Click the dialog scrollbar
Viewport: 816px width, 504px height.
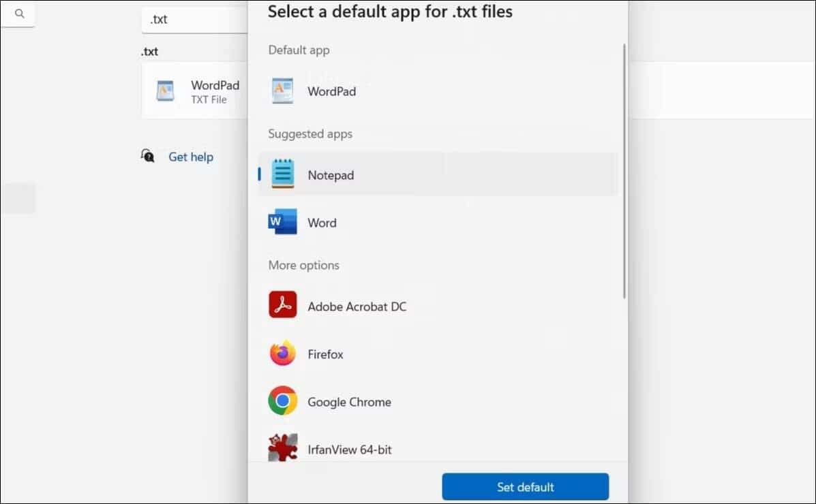click(x=622, y=170)
